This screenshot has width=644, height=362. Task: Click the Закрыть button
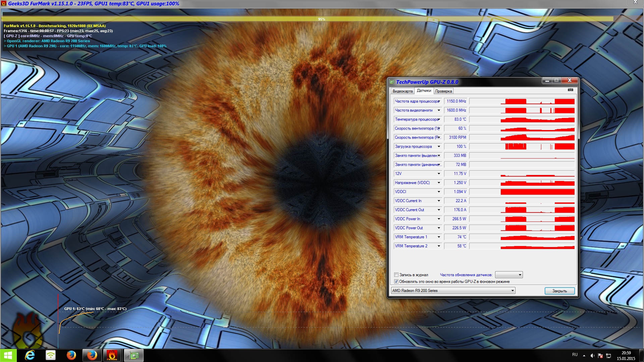(559, 291)
